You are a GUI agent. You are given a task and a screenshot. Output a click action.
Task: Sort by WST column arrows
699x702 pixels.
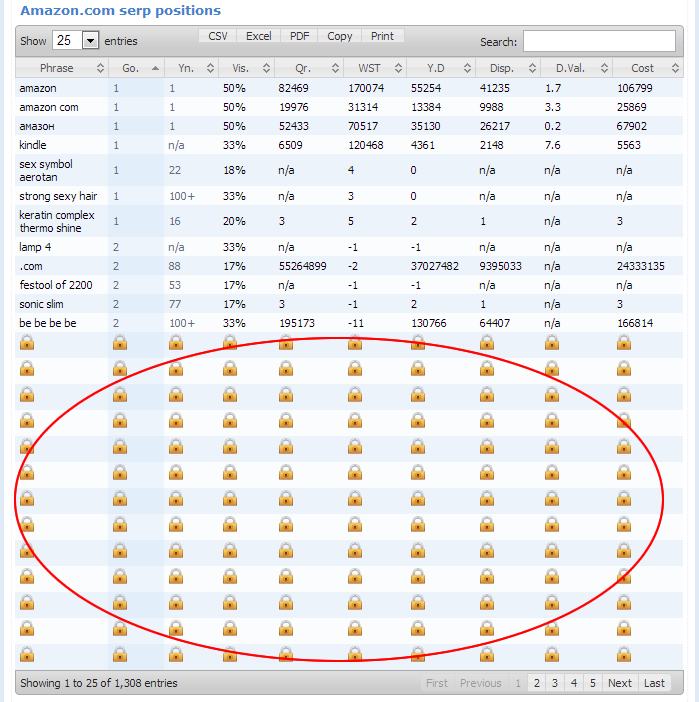point(398,68)
